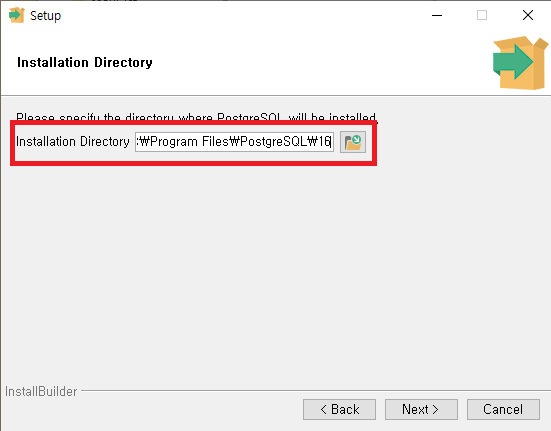Return to the previous step with Back

coord(339,409)
